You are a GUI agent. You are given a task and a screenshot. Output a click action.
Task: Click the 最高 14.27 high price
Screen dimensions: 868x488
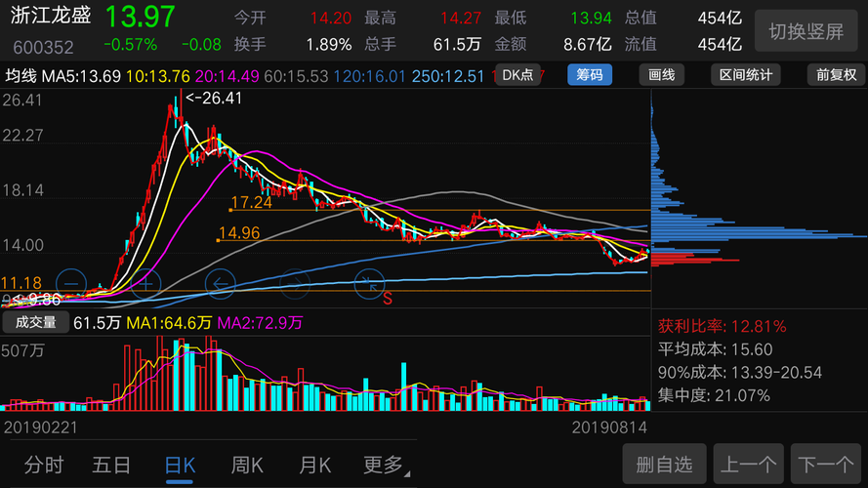[x=423, y=18]
